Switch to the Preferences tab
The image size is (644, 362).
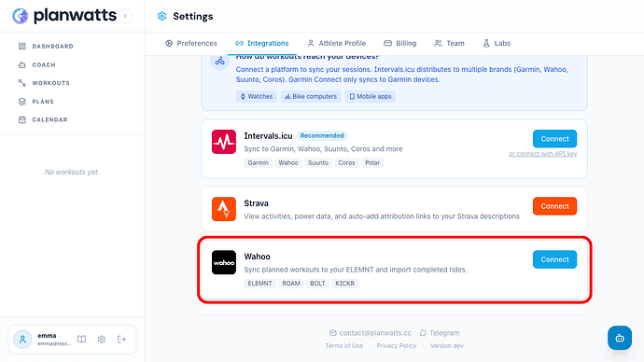click(191, 43)
